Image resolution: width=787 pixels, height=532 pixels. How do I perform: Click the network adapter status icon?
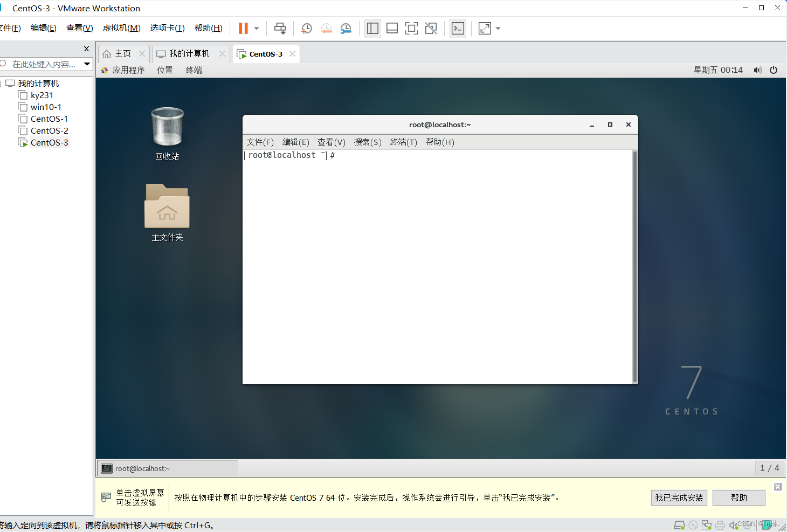(x=707, y=525)
